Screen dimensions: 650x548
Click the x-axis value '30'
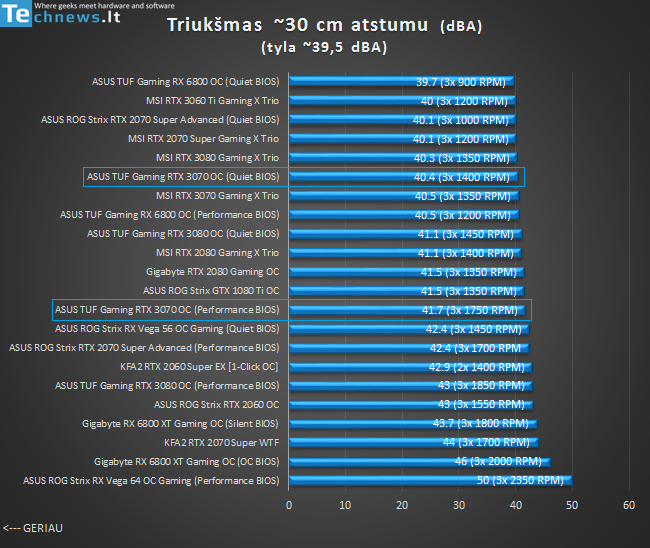459,505
